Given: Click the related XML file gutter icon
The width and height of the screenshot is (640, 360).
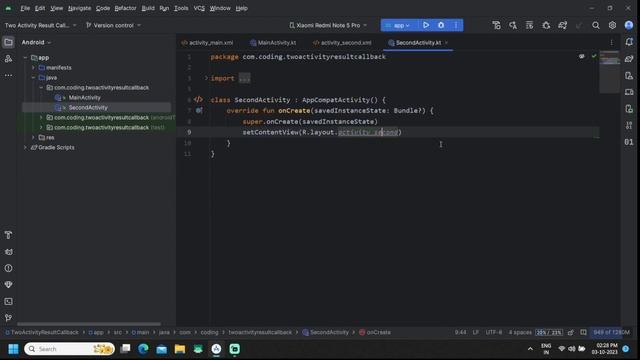Looking at the screenshot, I should point(198,100).
